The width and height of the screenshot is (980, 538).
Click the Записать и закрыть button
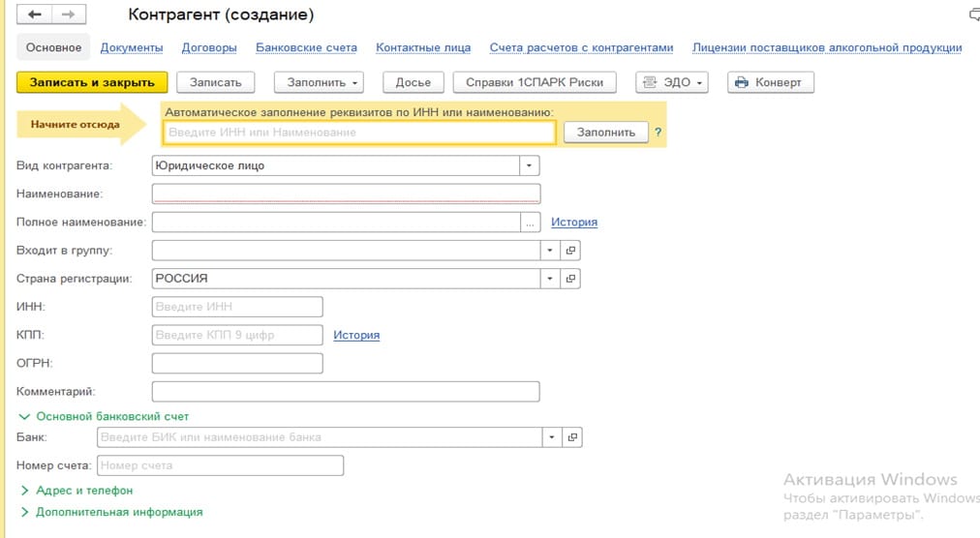point(92,82)
